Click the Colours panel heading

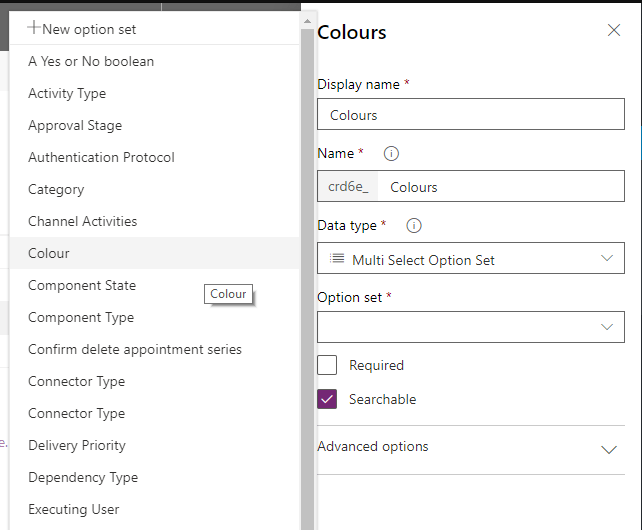[352, 32]
